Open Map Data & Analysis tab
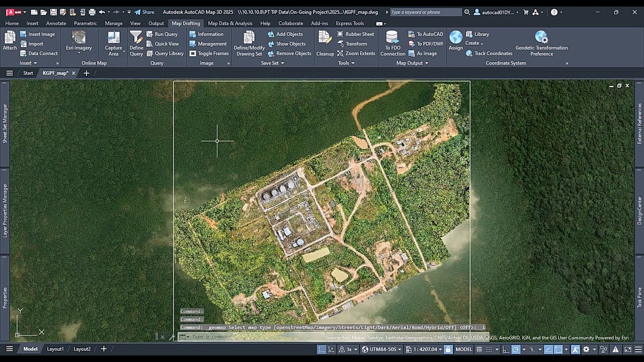The image size is (644, 362). 230,23
